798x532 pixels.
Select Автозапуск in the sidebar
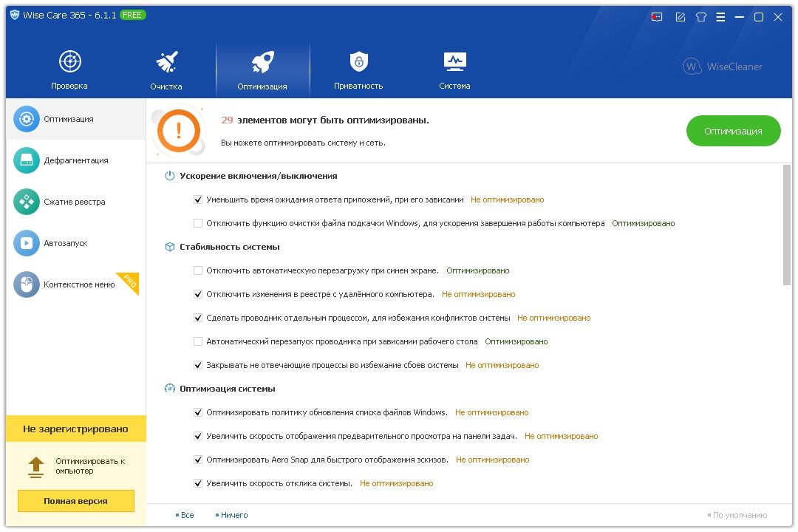pyautogui.click(x=76, y=243)
